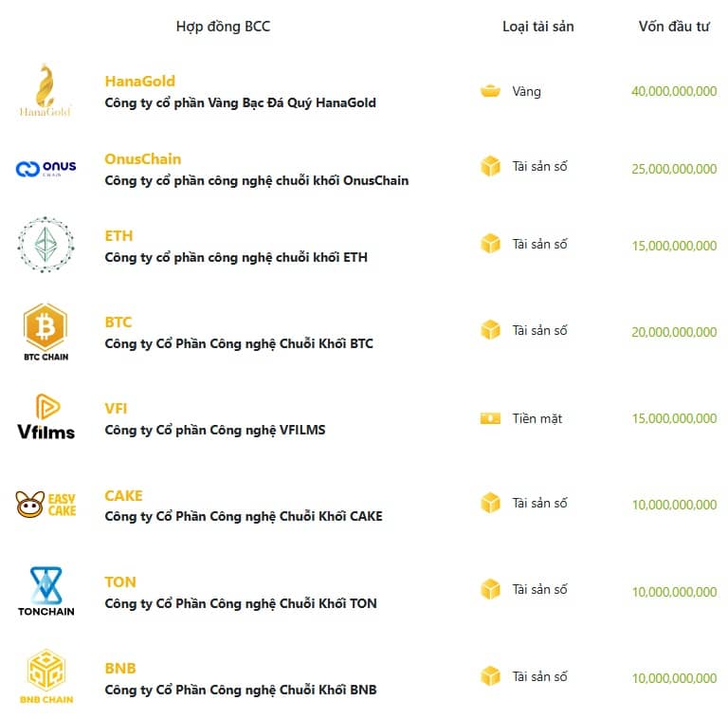The height and width of the screenshot is (719, 728).
Task: Select the Loại tài sản column header
Action: tap(537, 27)
